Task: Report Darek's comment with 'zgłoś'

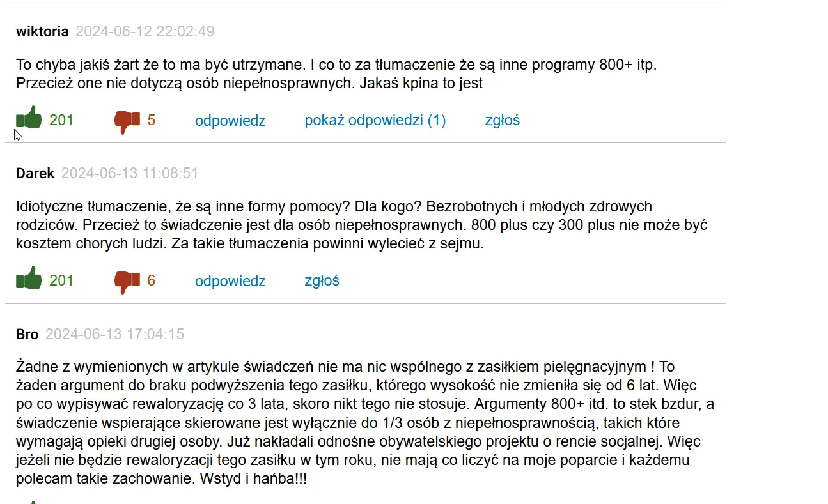Action: tap(322, 281)
